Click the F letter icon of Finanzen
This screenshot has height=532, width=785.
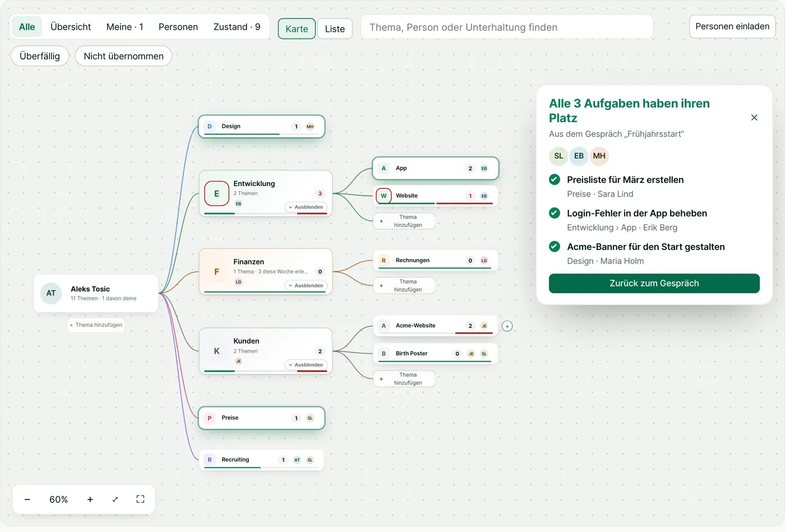coord(216,272)
